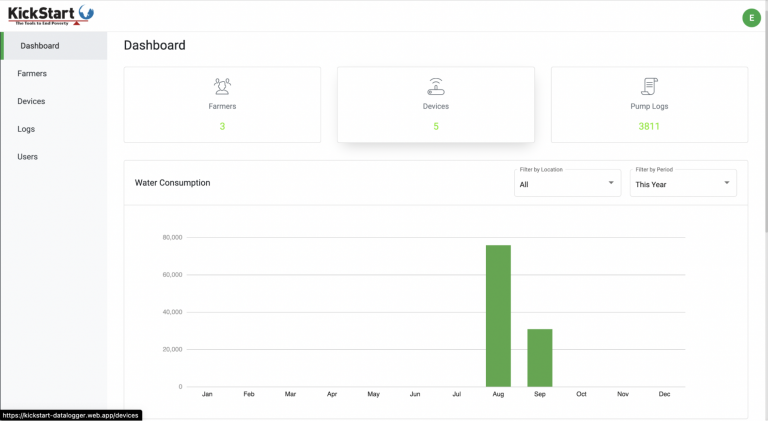Click the Devices router icon on card
Screen dimensions: 768x421
coord(435,86)
